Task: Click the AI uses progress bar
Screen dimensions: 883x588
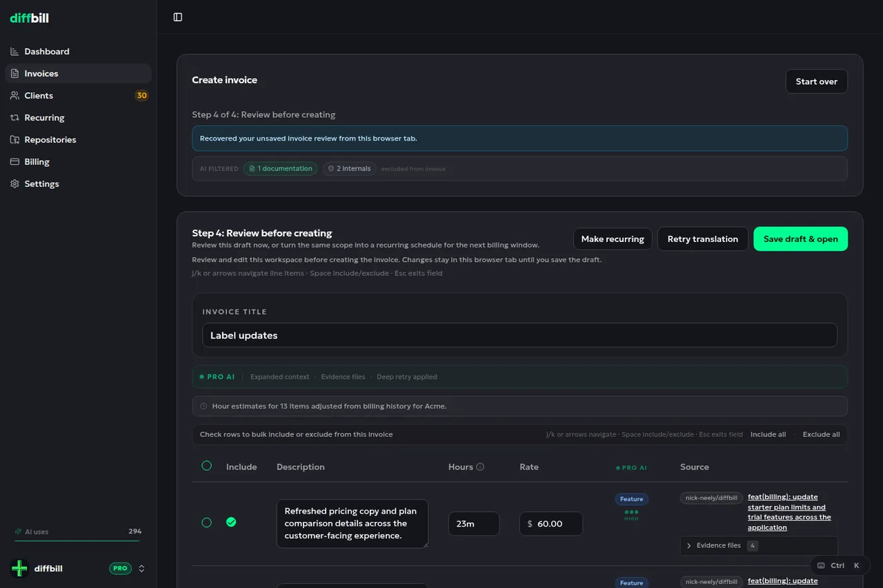Action: point(78,541)
